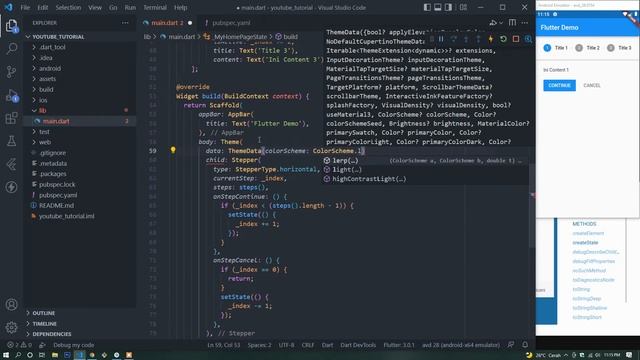Customize layout icon in title bar
Image resolution: width=640 pixels, height=360 pixels.
click(x=463, y=7)
